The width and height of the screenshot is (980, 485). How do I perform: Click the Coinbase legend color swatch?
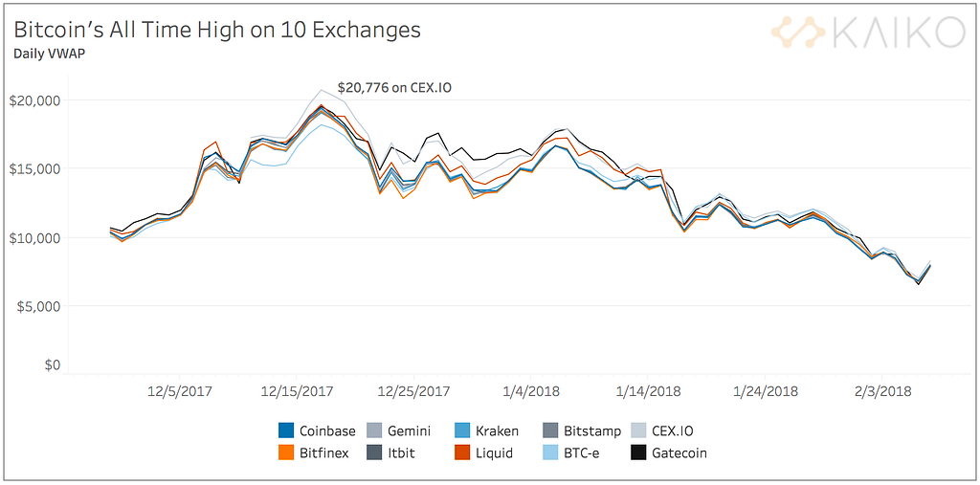tap(285, 431)
